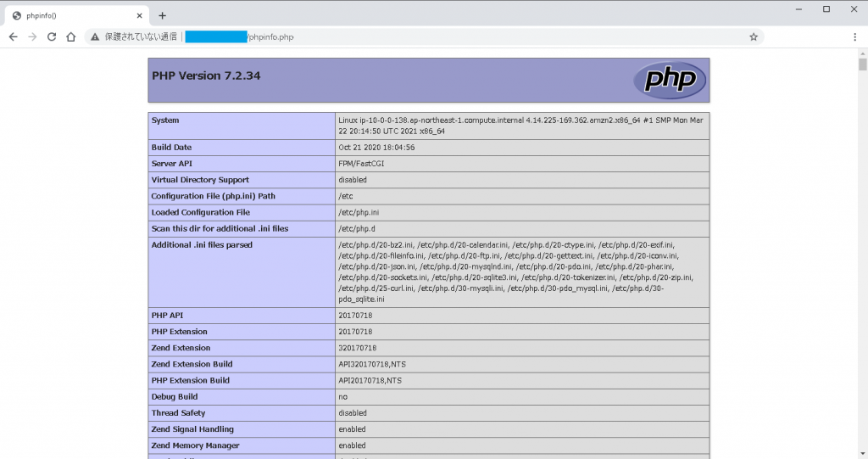Click the PHP API label
Viewport: 868px width, 459px height.
click(x=167, y=316)
